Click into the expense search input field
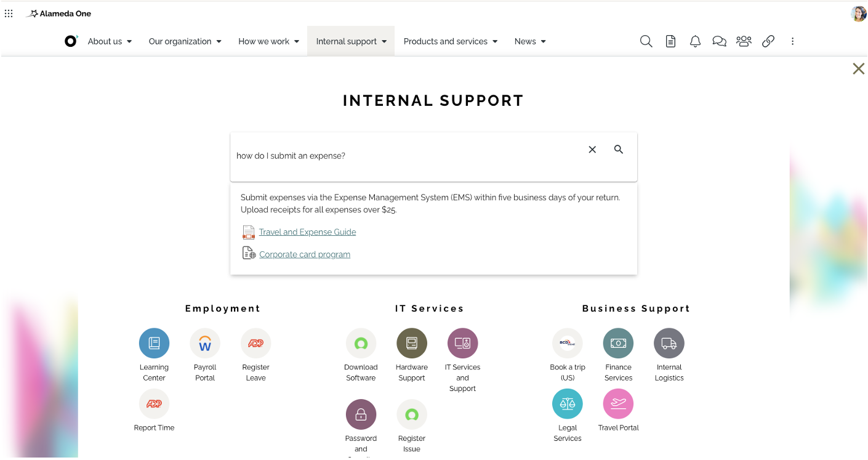The height and width of the screenshot is (460, 868). click(x=406, y=156)
